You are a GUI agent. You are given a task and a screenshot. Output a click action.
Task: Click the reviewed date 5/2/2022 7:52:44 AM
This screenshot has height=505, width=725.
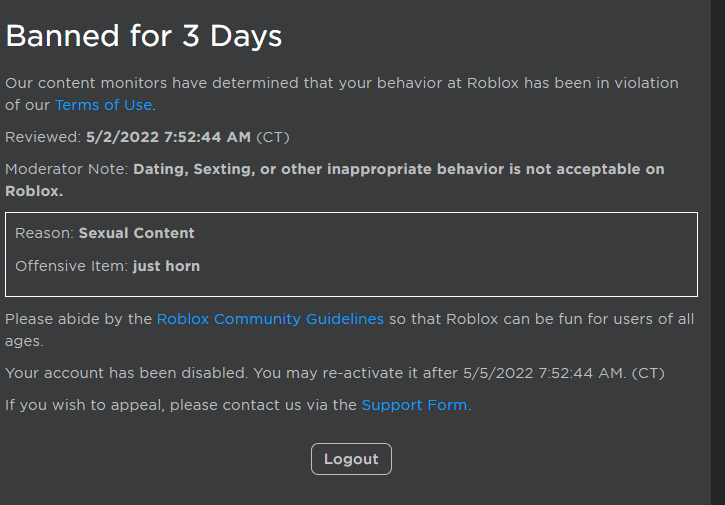(168, 137)
